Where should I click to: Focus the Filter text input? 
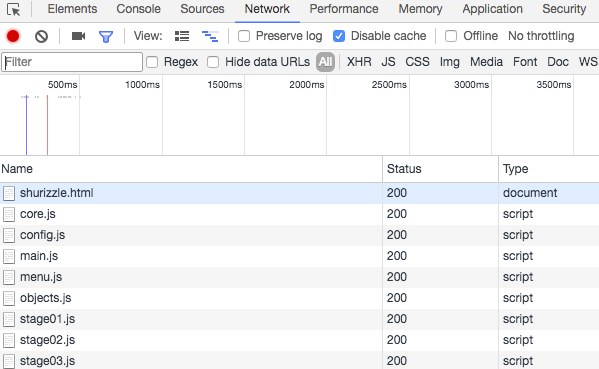point(72,62)
